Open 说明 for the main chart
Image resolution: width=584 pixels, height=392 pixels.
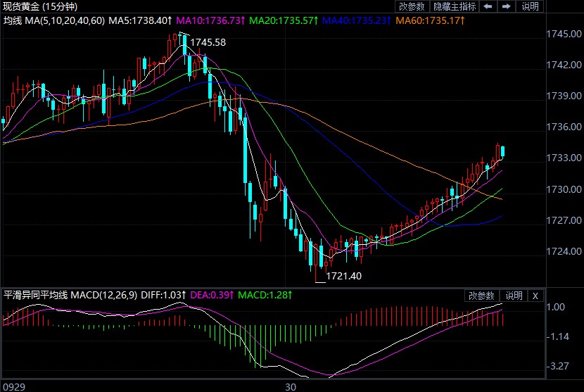pyautogui.click(x=530, y=6)
